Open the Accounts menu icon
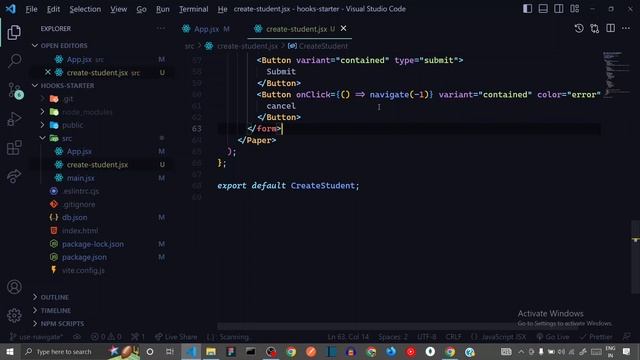640x360 pixels. click(14, 287)
